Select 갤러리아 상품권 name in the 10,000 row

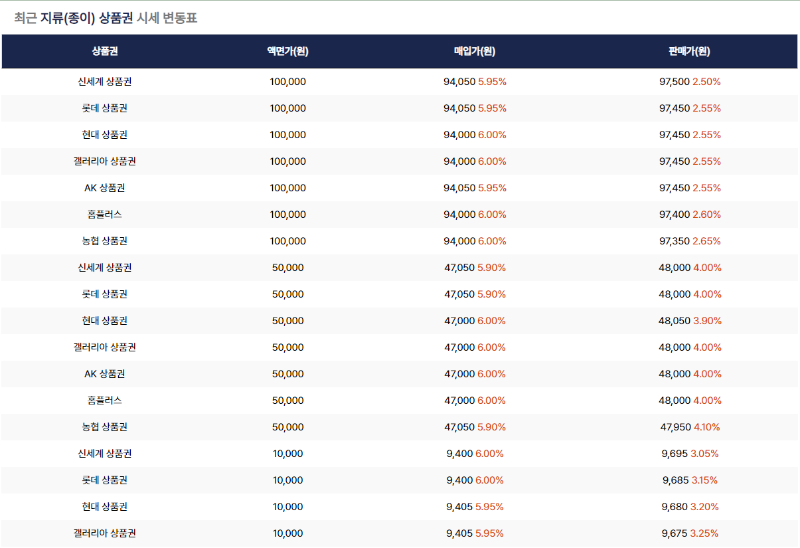click(105, 533)
